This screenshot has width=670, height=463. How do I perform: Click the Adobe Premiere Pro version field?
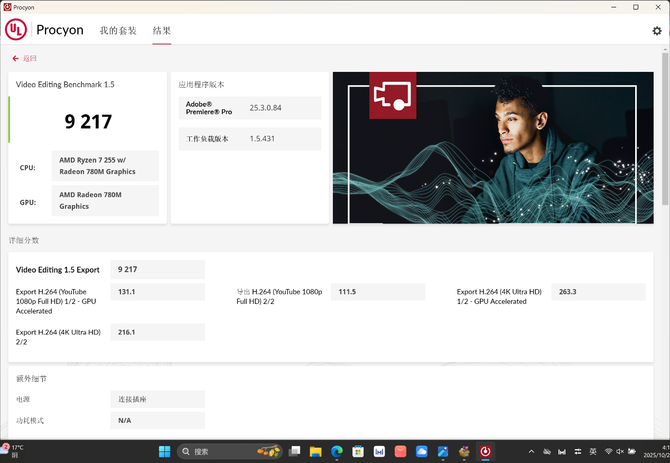(250, 108)
